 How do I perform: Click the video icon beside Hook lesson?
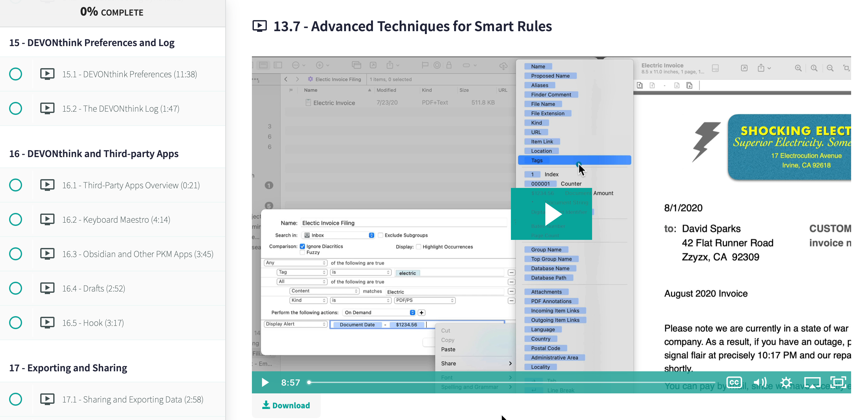tap(47, 322)
